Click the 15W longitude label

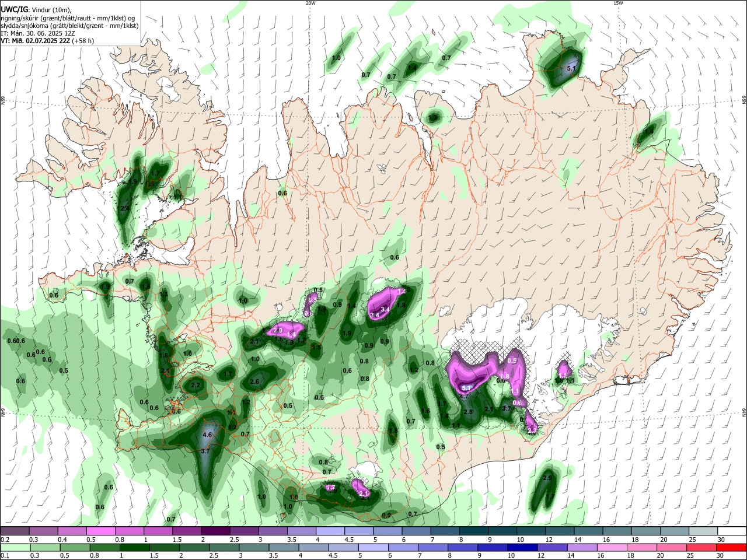(618, 3)
